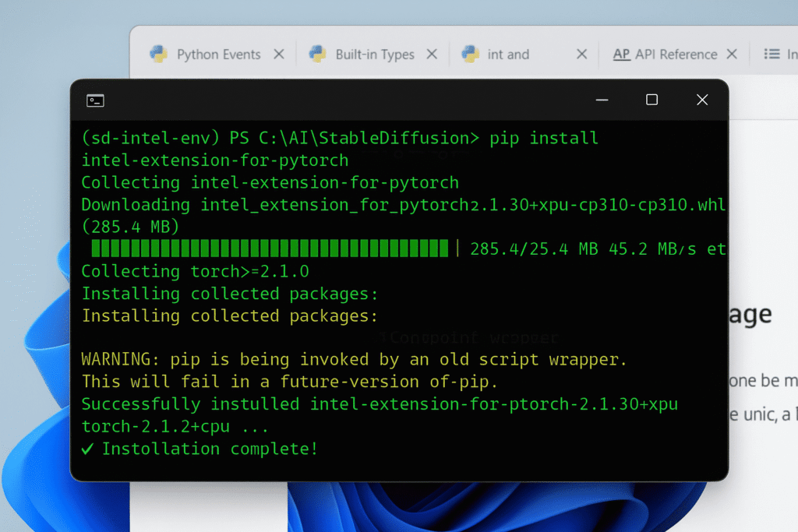Click the checkmark before 'Instollation complete!'
Image resolution: width=798 pixels, height=532 pixels.
87,449
